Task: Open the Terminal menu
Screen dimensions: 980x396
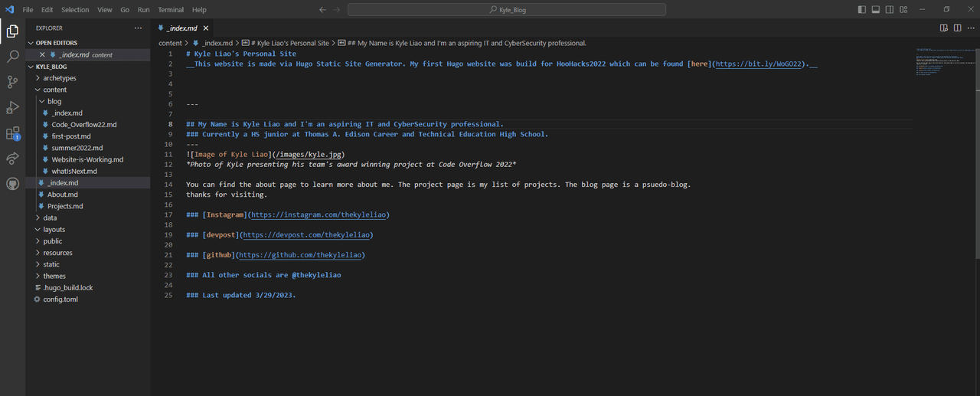Action: click(170, 10)
